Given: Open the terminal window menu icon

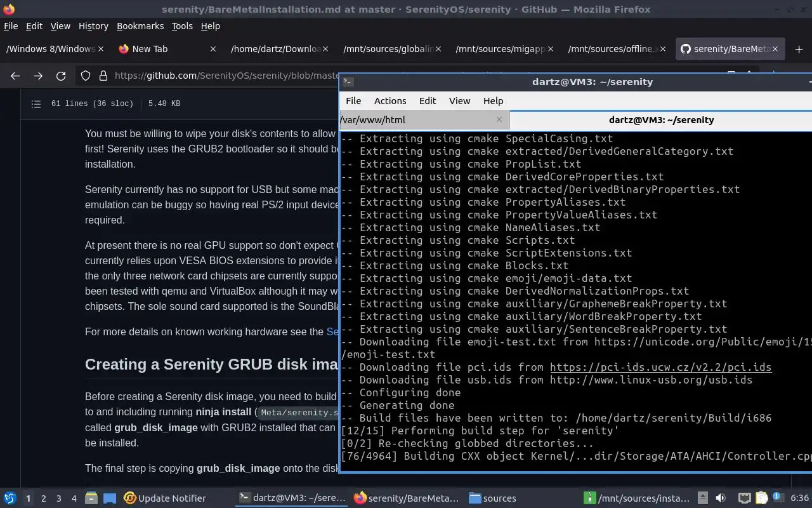Looking at the screenshot, I should click(x=348, y=81).
